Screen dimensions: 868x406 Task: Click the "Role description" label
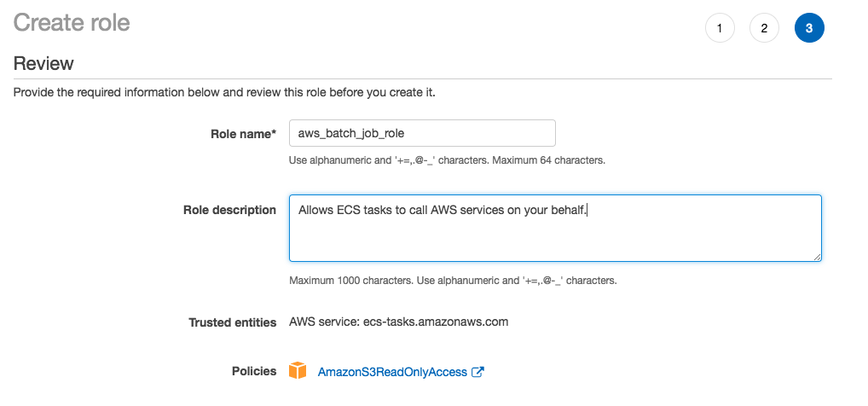229,210
